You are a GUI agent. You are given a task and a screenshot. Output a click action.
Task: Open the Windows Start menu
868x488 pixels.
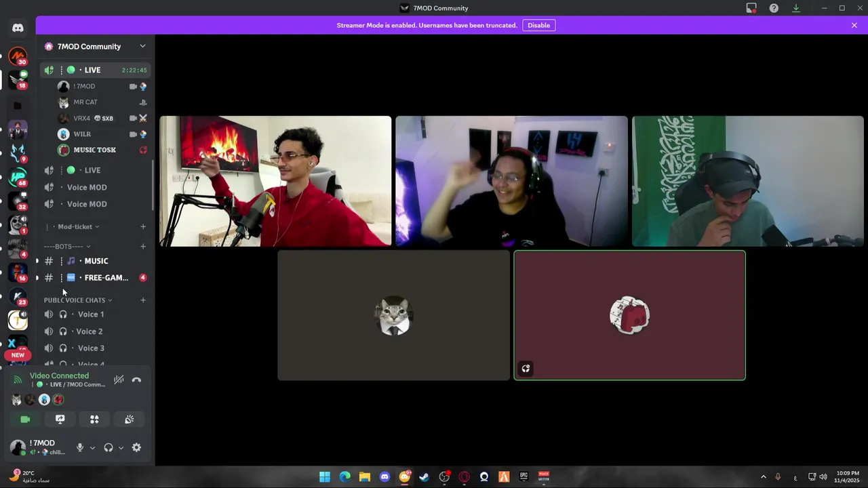325,476
